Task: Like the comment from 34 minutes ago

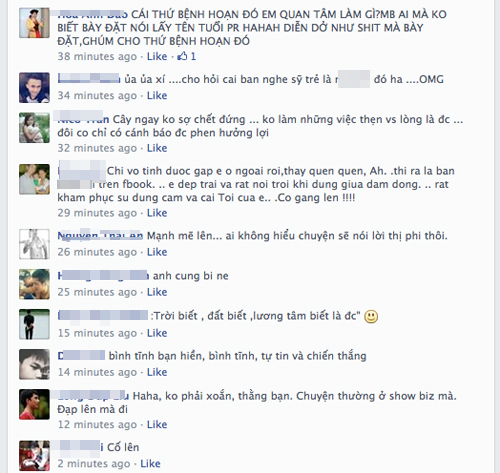Action: tap(157, 96)
